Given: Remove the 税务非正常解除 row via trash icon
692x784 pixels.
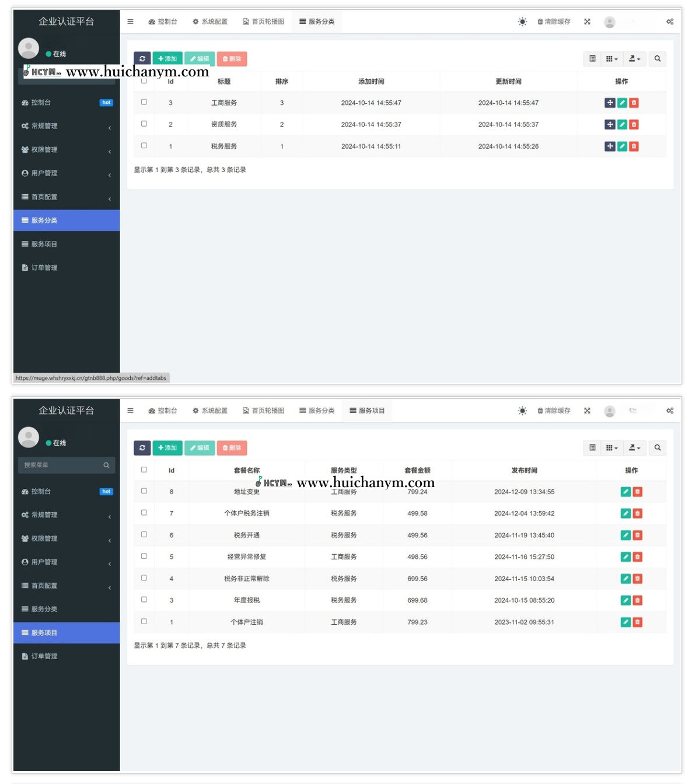Looking at the screenshot, I should 638,579.
